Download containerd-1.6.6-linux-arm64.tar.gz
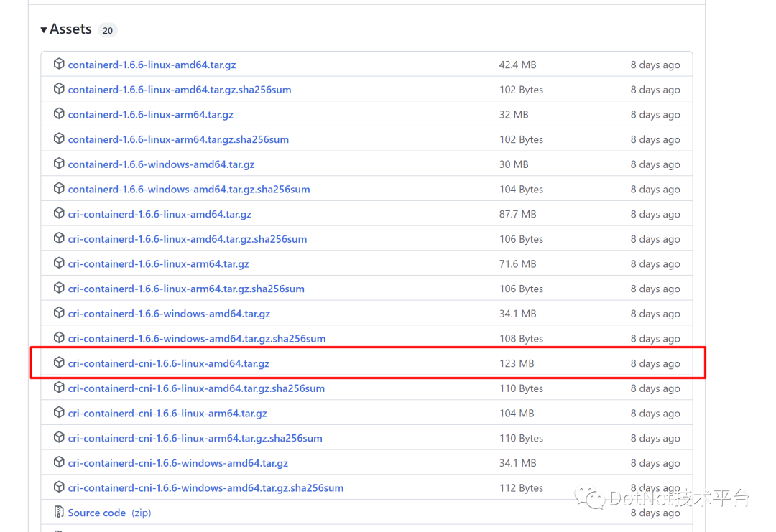 [x=150, y=115]
